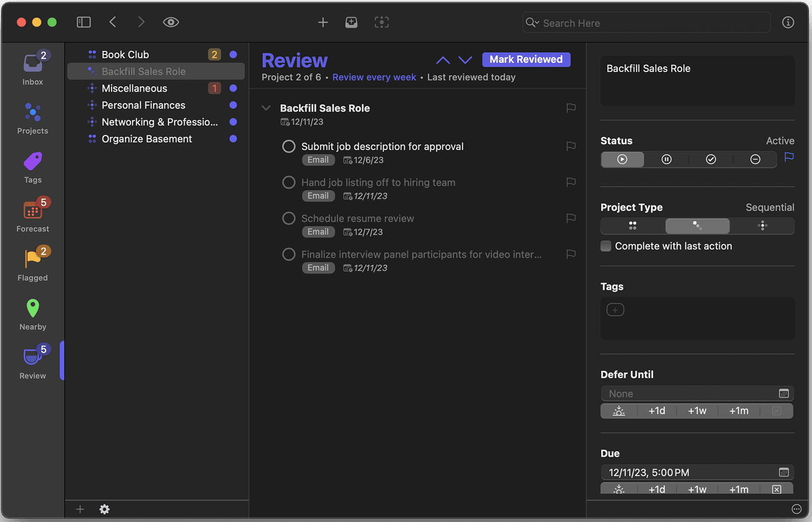The height and width of the screenshot is (522, 812).
Task: Collapse the Backfill Sales Role project
Action: (x=266, y=108)
